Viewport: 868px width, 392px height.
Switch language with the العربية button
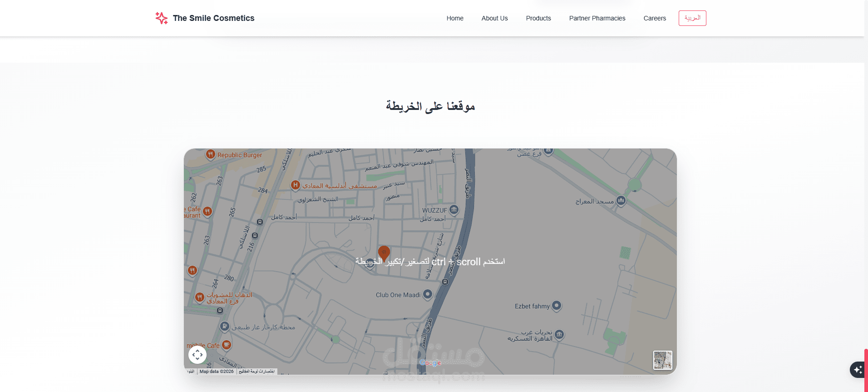692,18
